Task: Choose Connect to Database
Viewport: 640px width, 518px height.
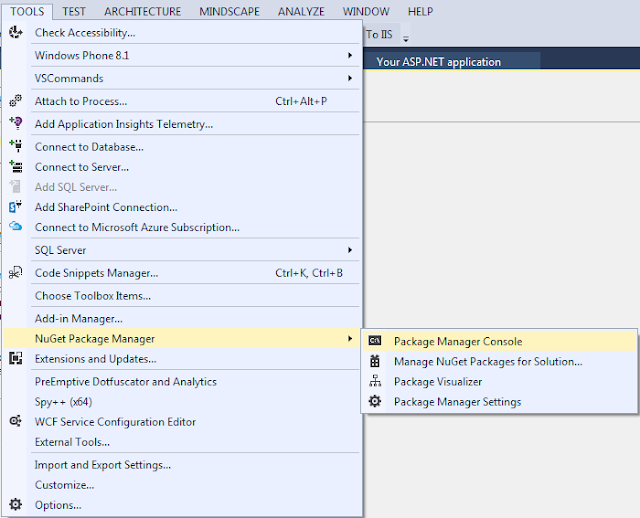Action: point(182,147)
